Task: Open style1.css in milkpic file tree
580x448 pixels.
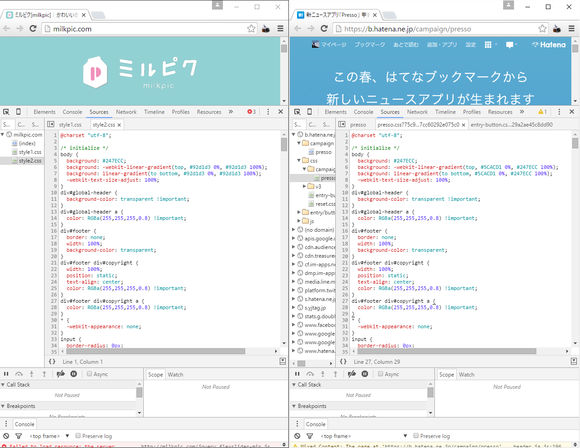Action: tap(30, 152)
